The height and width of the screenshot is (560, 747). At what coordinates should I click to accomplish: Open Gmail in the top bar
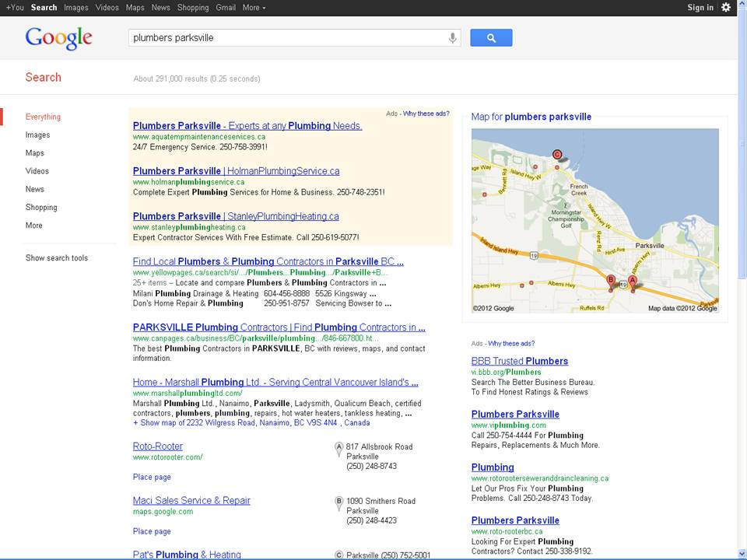(226, 8)
